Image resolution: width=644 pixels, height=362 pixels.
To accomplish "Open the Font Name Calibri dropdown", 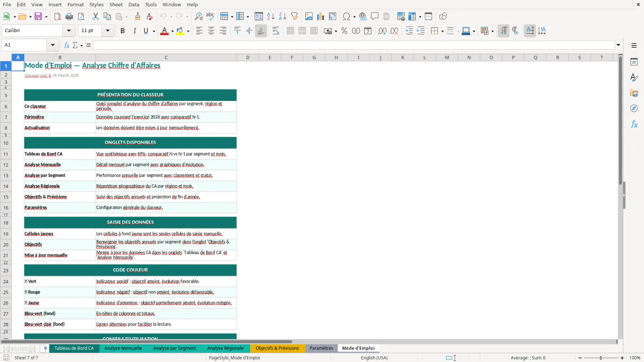I will coord(68,31).
